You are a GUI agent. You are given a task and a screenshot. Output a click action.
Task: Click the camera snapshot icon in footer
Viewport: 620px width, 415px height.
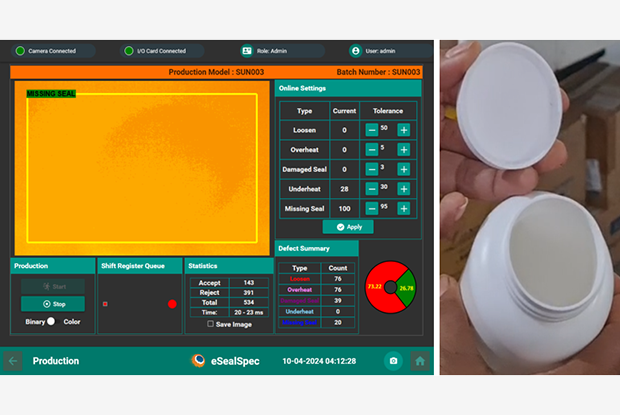tap(393, 361)
